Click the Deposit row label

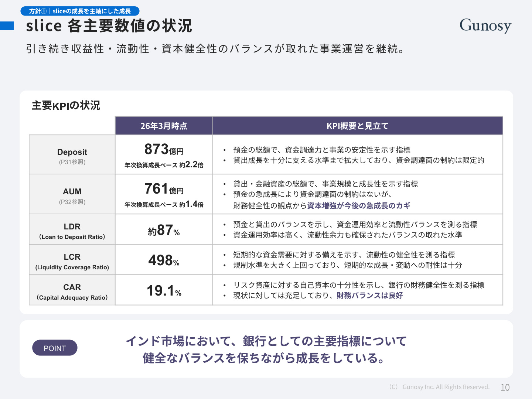coord(72,155)
